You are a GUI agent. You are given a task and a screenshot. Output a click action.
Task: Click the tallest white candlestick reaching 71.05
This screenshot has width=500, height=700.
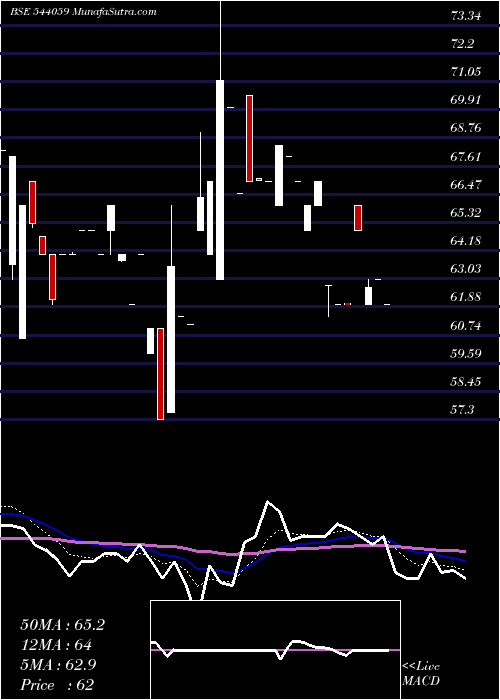pos(220,180)
